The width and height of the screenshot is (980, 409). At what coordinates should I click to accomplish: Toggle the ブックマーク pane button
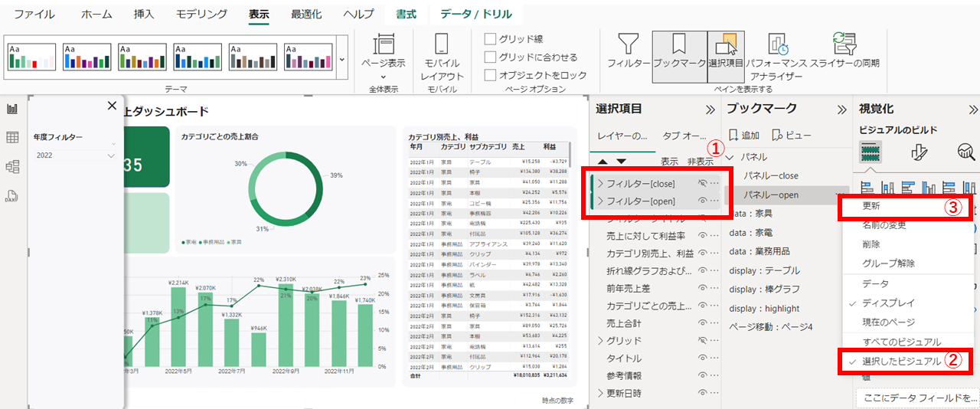click(678, 54)
